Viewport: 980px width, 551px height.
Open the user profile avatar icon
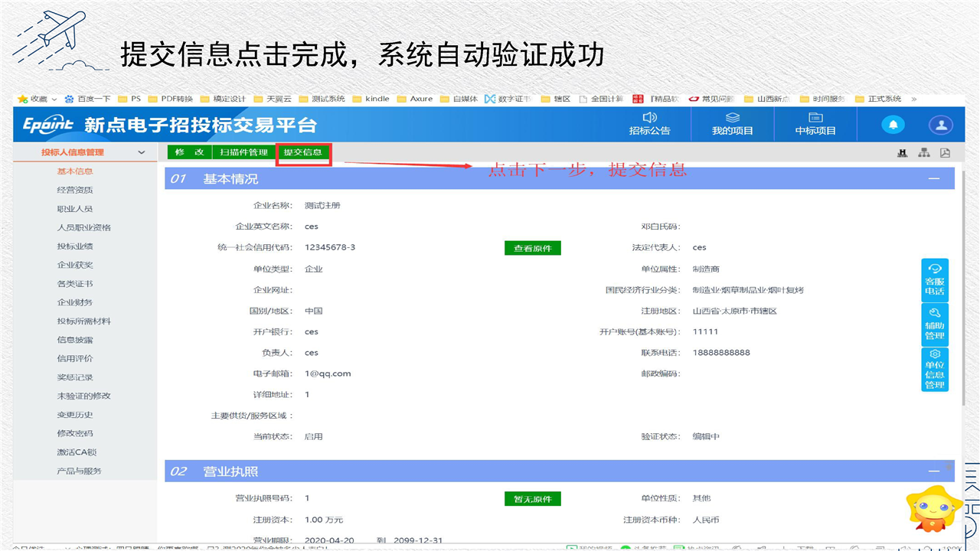pos(940,125)
